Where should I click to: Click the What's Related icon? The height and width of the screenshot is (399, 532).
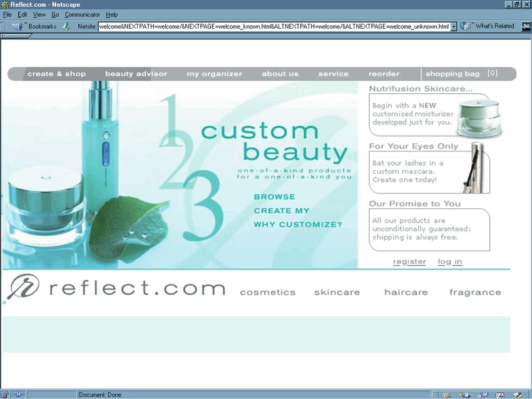[466, 26]
